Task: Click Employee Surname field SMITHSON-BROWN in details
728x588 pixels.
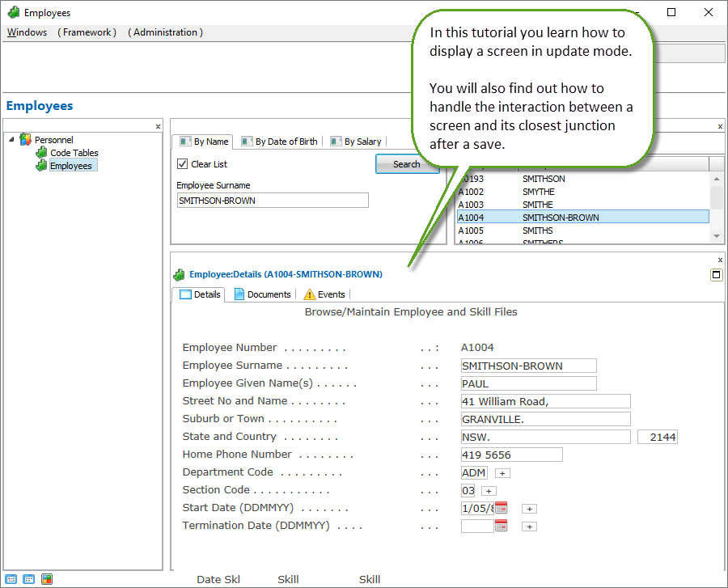Action: click(529, 366)
